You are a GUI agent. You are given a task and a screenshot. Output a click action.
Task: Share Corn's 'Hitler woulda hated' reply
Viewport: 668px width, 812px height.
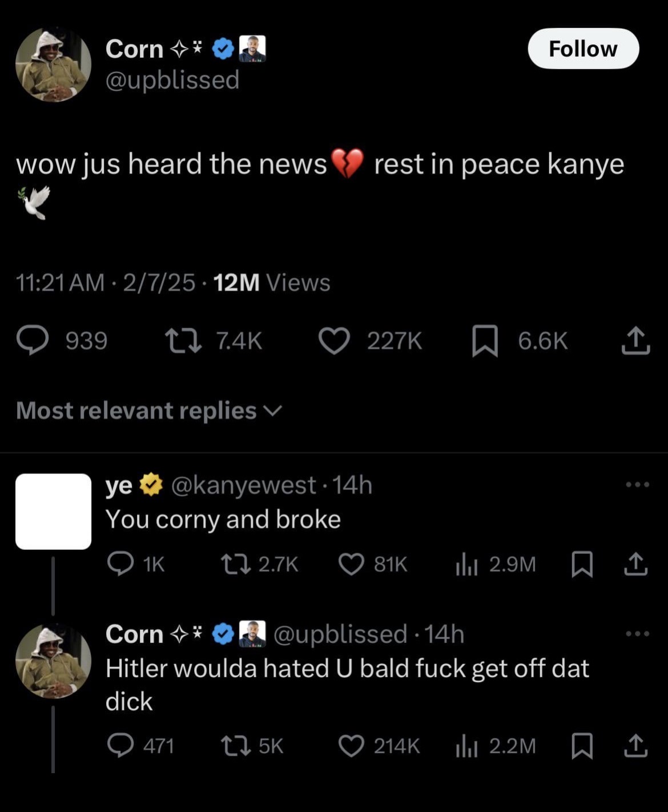(x=635, y=746)
